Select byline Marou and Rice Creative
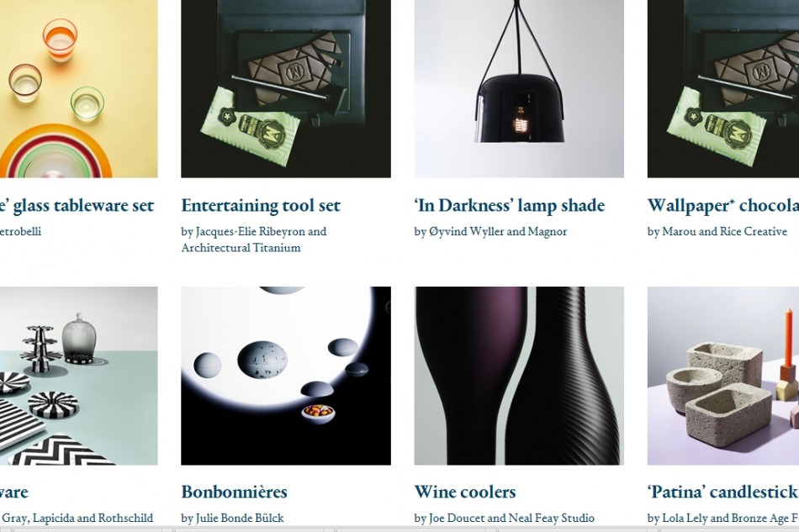 coord(717,232)
